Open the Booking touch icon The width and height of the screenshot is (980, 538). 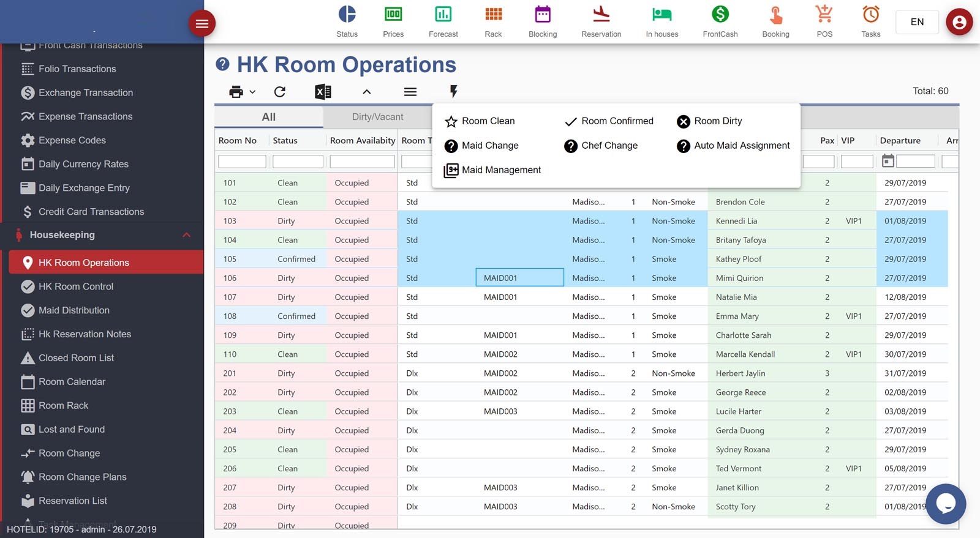(x=775, y=14)
